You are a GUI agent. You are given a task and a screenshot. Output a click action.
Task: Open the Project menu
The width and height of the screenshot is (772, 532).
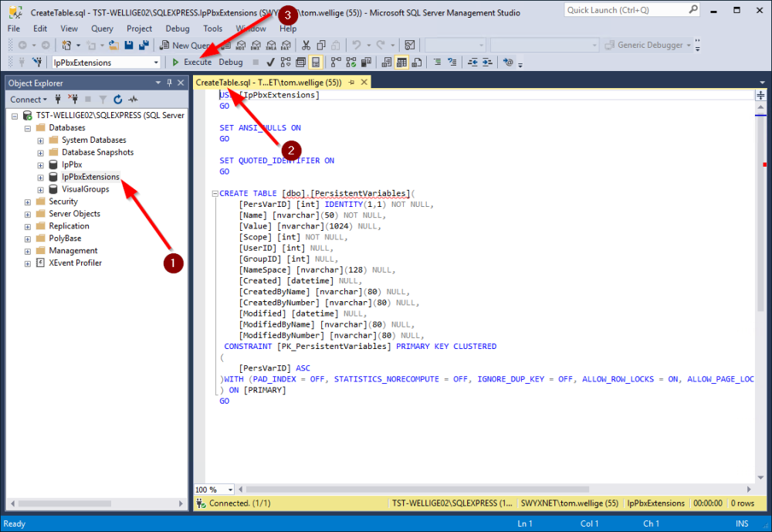139,29
